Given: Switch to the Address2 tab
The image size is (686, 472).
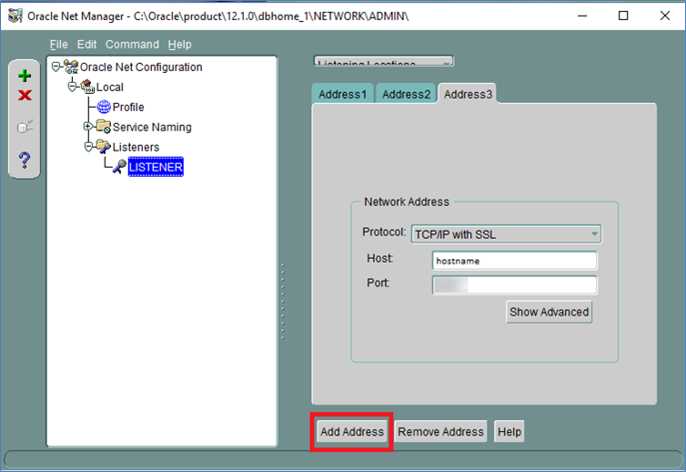Looking at the screenshot, I should (x=406, y=94).
